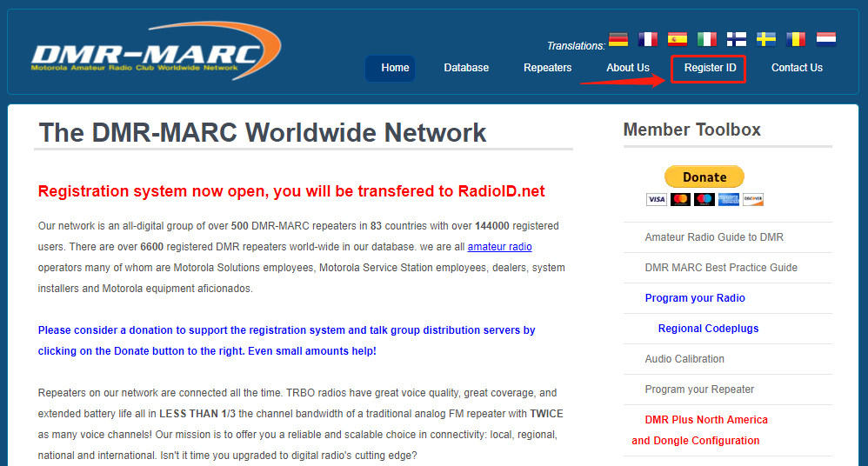Screen dimensions: 868x466
Task: Open Program your Radio link
Action: coord(695,298)
